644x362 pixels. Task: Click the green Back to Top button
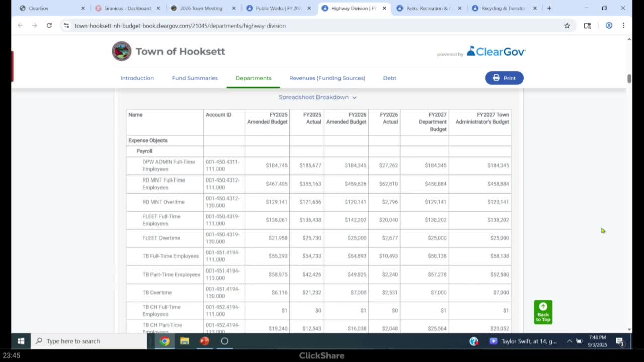pyautogui.click(x=543, y=312)
